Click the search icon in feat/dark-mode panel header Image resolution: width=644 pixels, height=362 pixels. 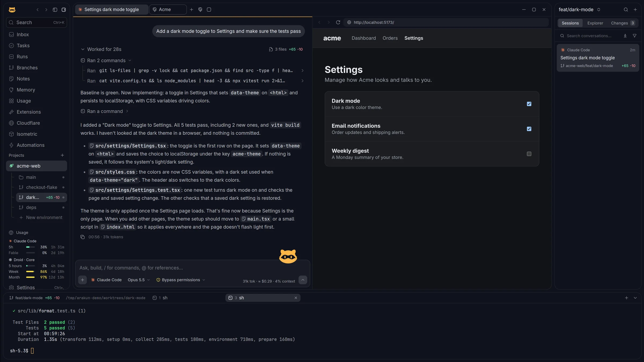(626, 10)
